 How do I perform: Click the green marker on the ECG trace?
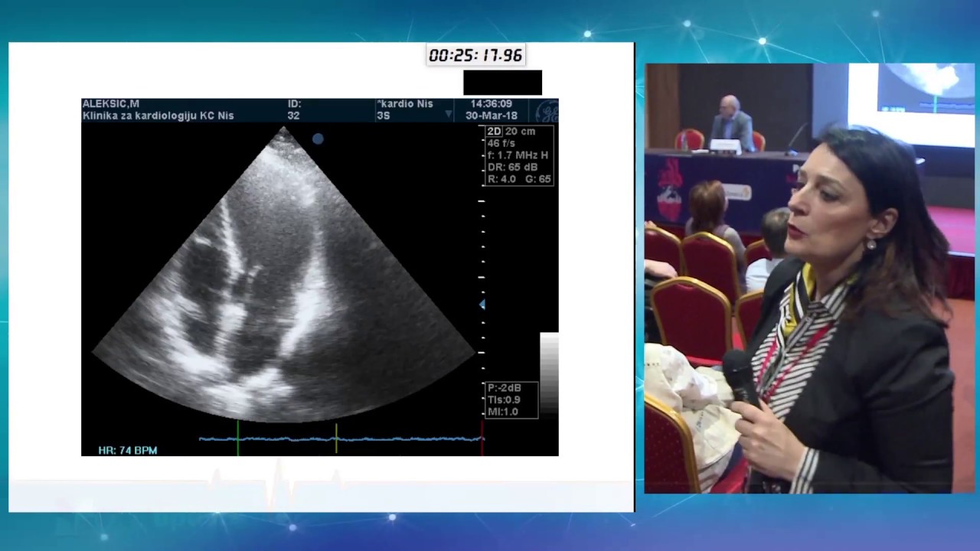pyautogui.click(x=237, y=438)
